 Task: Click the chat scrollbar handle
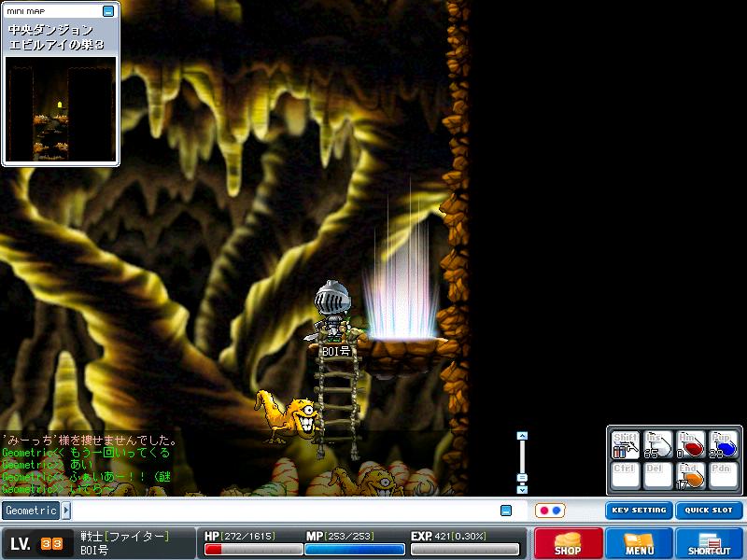click(522, 478)
